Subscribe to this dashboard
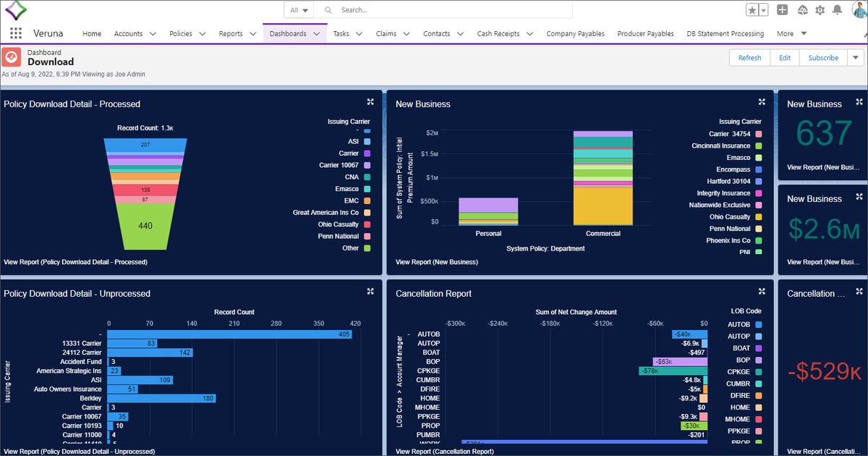The image size is (868, 456). pyautogui.click(x=823, y=58)
